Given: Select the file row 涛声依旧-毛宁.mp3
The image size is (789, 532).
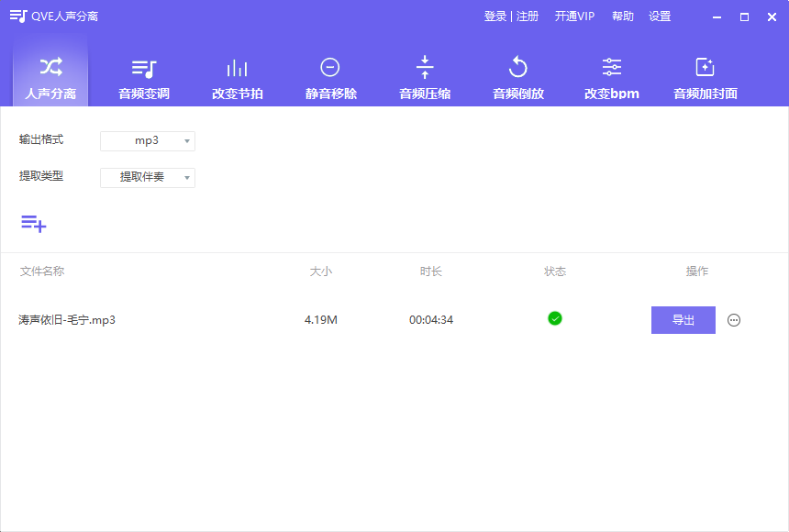Looking at the screenshot, I should [x=68, y=320].
